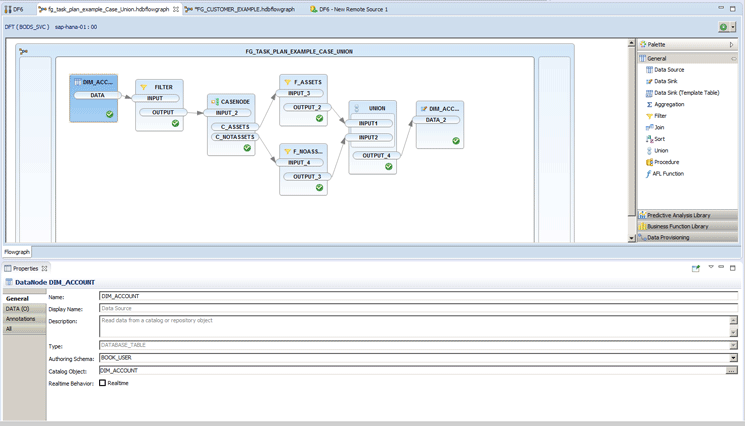Open the Authoring Schema dropdown
745x426 pixels.
(733, 358)
